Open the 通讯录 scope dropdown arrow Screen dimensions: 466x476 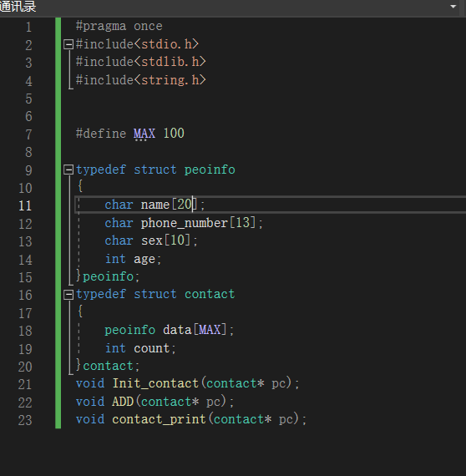[x=453, y=6]
